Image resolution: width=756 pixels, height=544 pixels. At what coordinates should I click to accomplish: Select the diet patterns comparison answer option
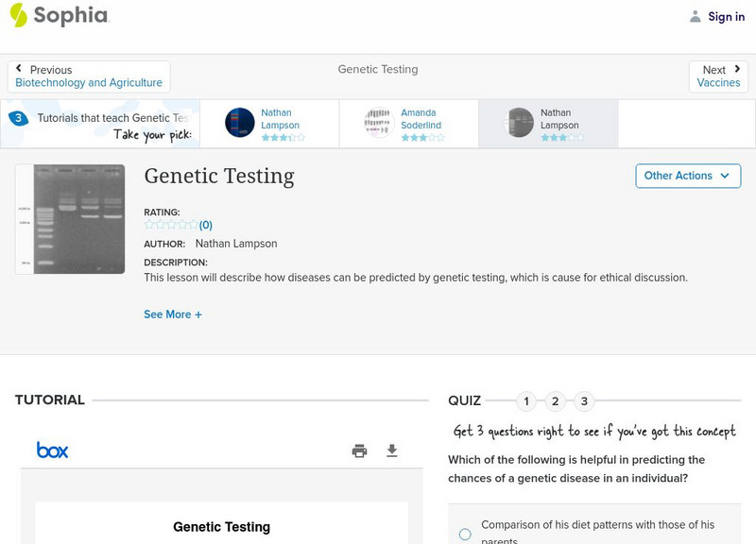coord(465,535)
